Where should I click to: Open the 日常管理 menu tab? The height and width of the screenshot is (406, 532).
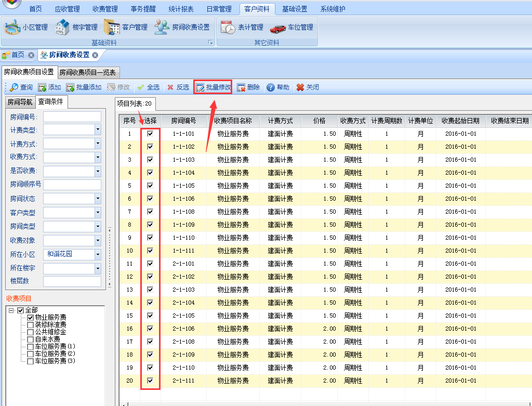point(219,9)
